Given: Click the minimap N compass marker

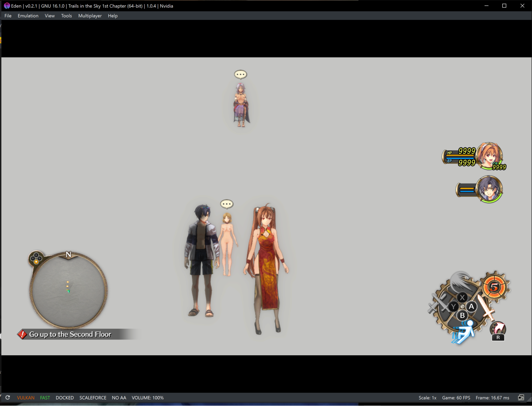Looking at the screenshot, I should coord(68,255).
